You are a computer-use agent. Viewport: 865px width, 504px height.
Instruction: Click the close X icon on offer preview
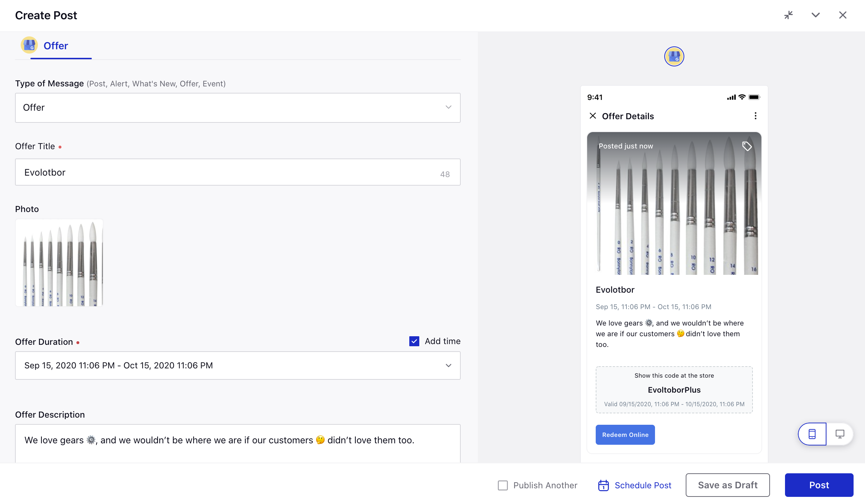click(593, 116)
